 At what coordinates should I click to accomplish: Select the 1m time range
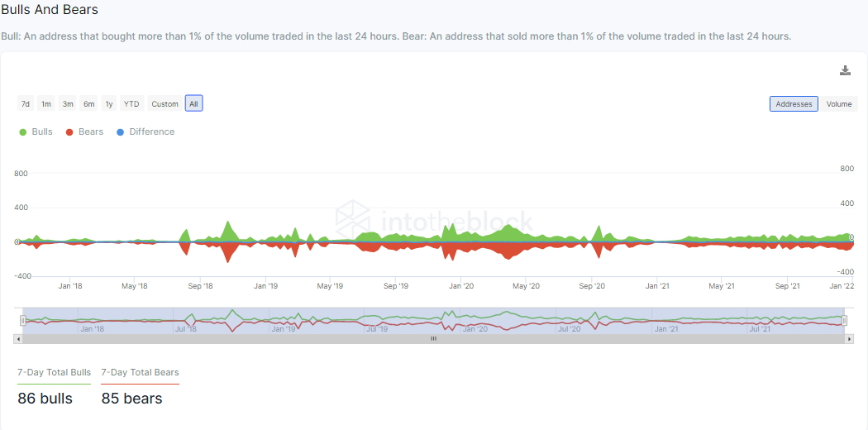tap(46, 103)
